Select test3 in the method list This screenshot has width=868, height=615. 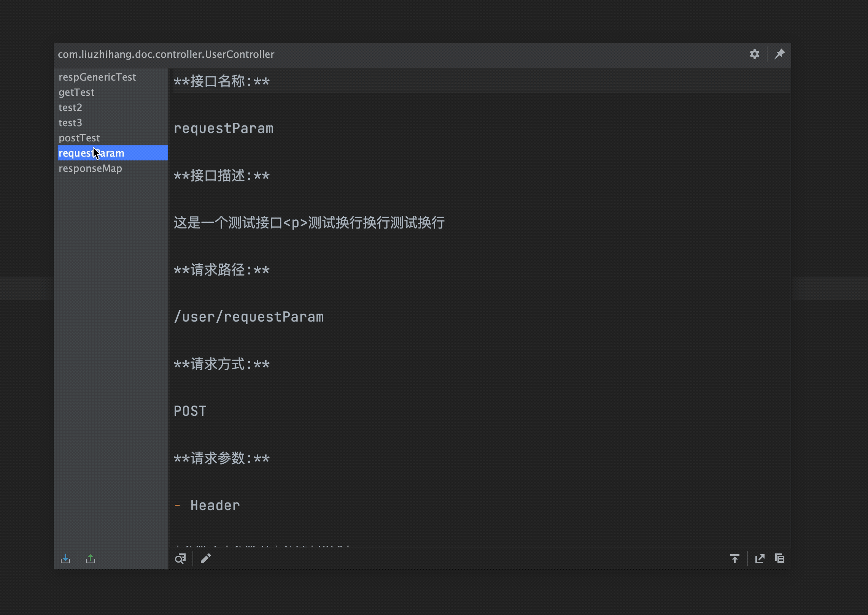click(x=70, y=123)
